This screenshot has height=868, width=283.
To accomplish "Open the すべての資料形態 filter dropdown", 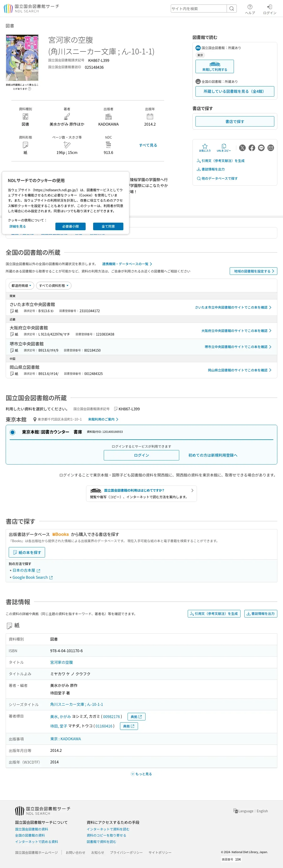I will tap(54, 286).
